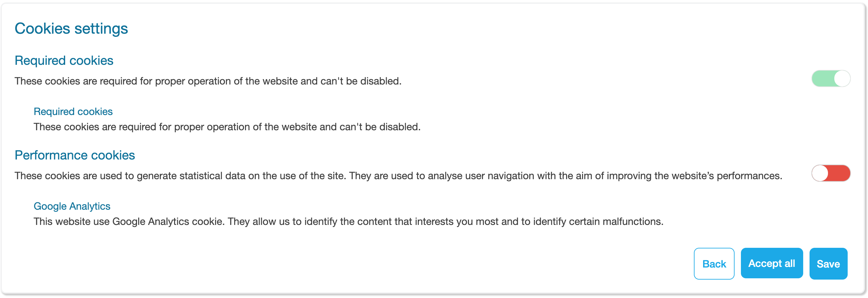Viewport: 868px width, 298px height.
Task: Click the red track of Performance toggle
Action: [x=840, y=173]
